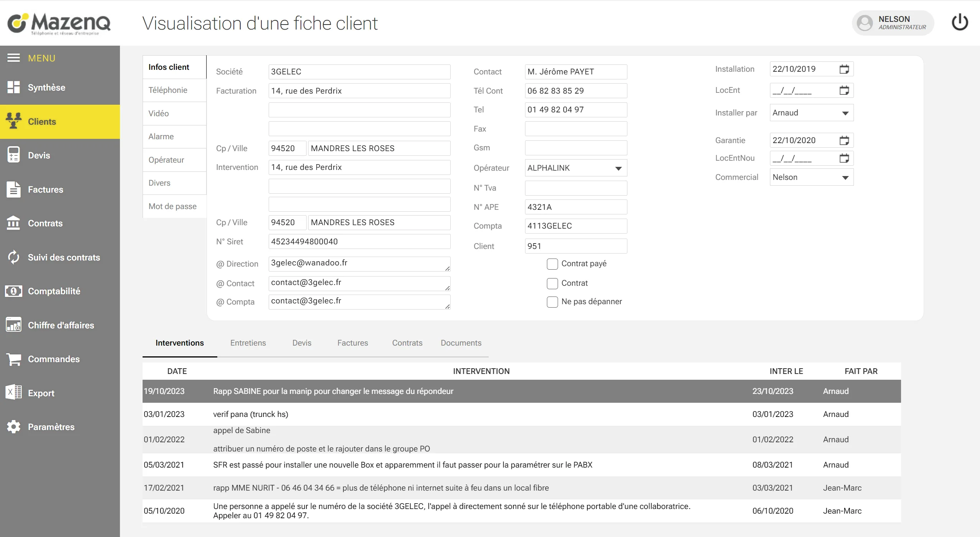Open the Installer par Arnaud dropdown

(x=811, y=113)
